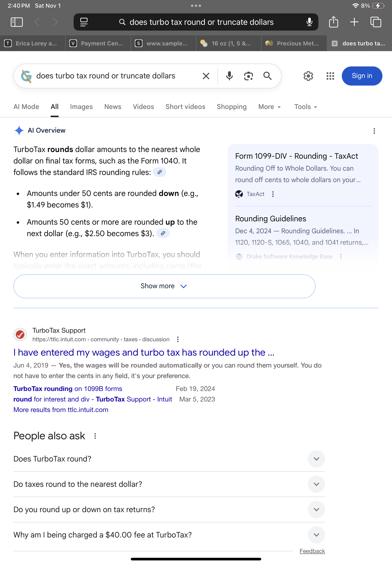Image resolution: width=392 pixels, height=564 pixels.
Task: Open 'TurboTax rounding on 1099B forms' link
Action: [68, 388]
